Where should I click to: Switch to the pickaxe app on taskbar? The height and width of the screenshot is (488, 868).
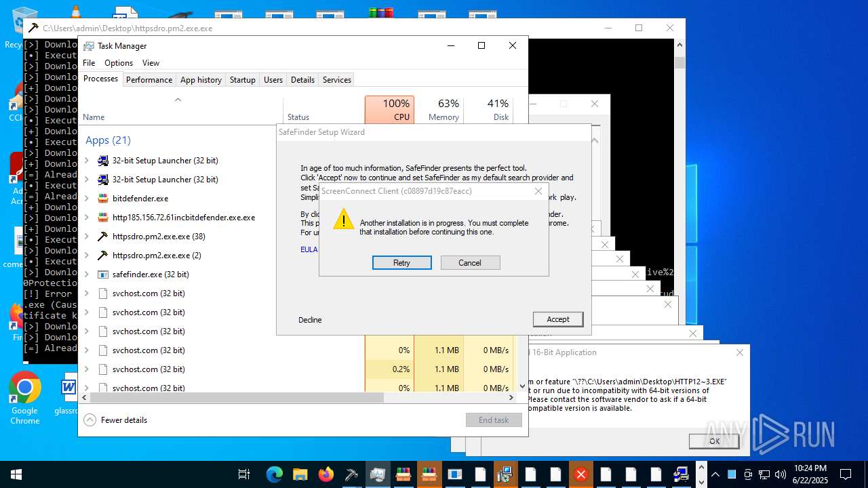click(351, 474)
